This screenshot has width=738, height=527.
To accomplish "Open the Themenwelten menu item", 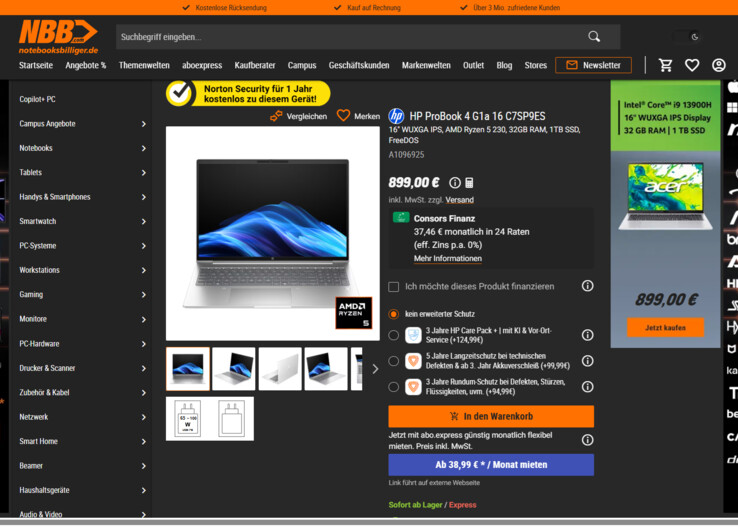I will (x=144, y=65).
